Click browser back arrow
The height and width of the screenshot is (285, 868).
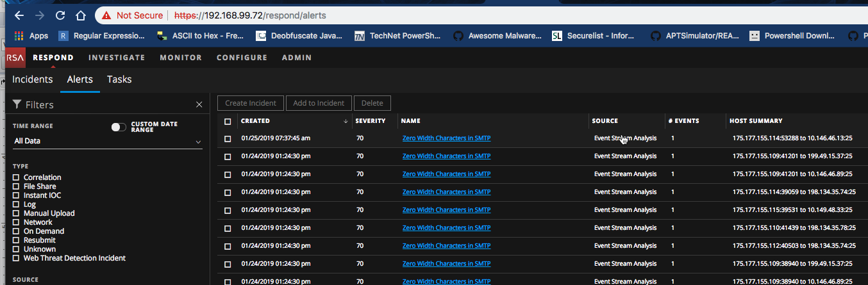click(19, 15)
